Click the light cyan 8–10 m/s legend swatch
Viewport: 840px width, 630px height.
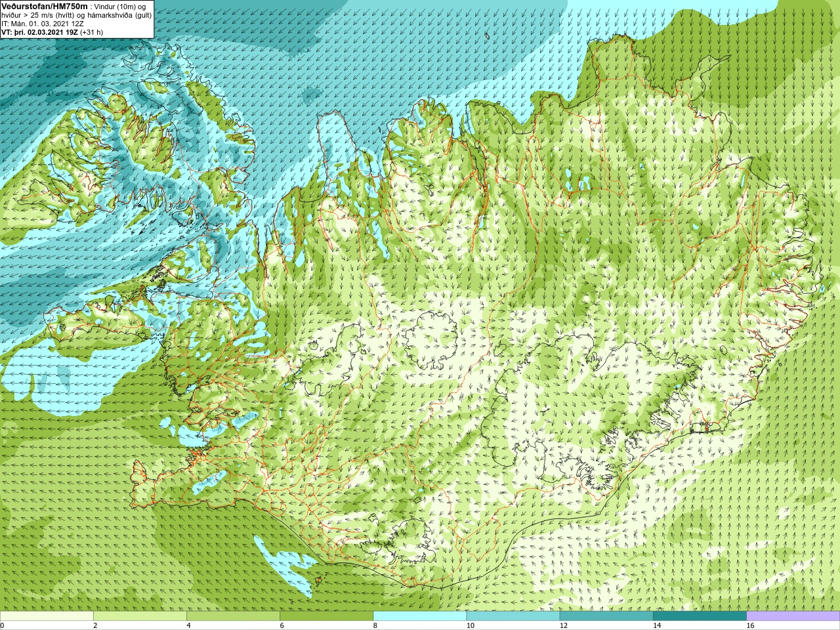pos(420,616)
